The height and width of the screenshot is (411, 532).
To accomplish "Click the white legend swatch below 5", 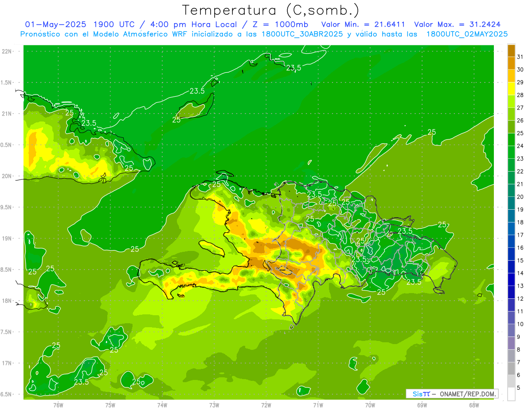I will pyautogui.click(x=511, y=394).
